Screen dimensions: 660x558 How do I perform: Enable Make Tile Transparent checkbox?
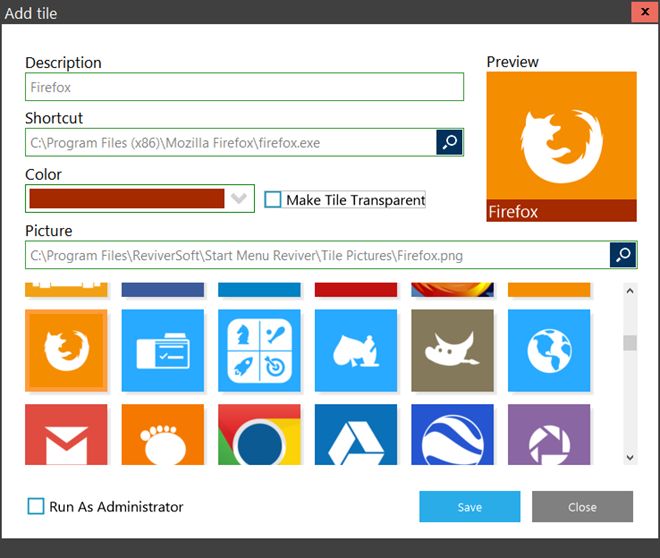pyautogui.click(x=273, y=199)
